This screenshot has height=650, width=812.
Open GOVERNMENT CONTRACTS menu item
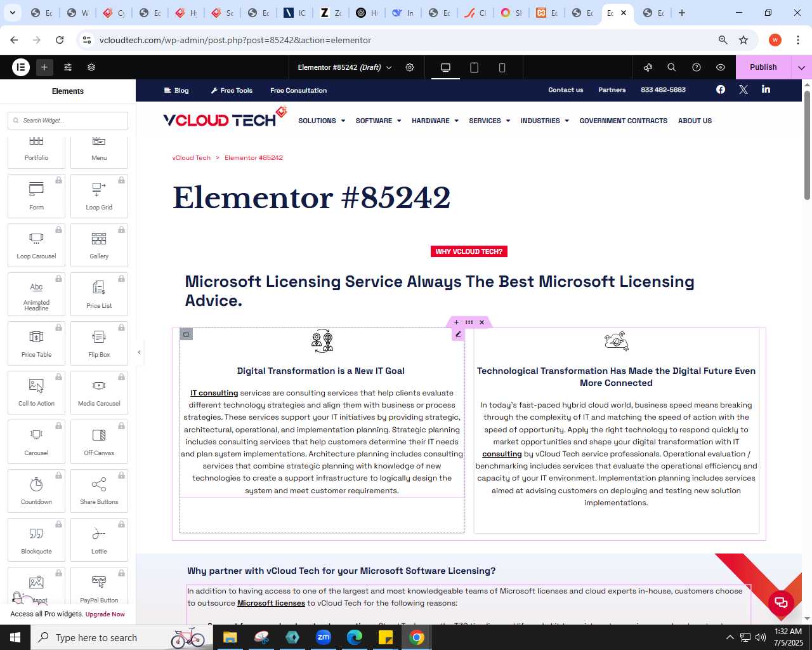pos(623,121)
